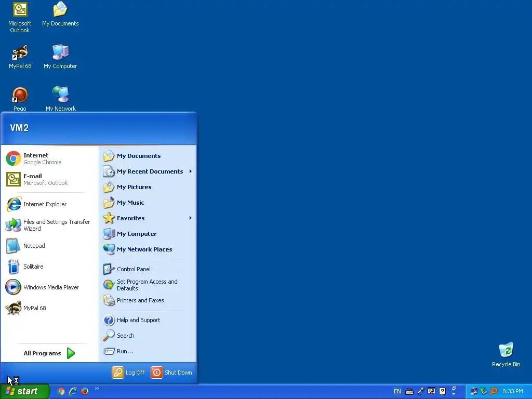Launch Notepad from the Start menu

click(x=49, y=246)
